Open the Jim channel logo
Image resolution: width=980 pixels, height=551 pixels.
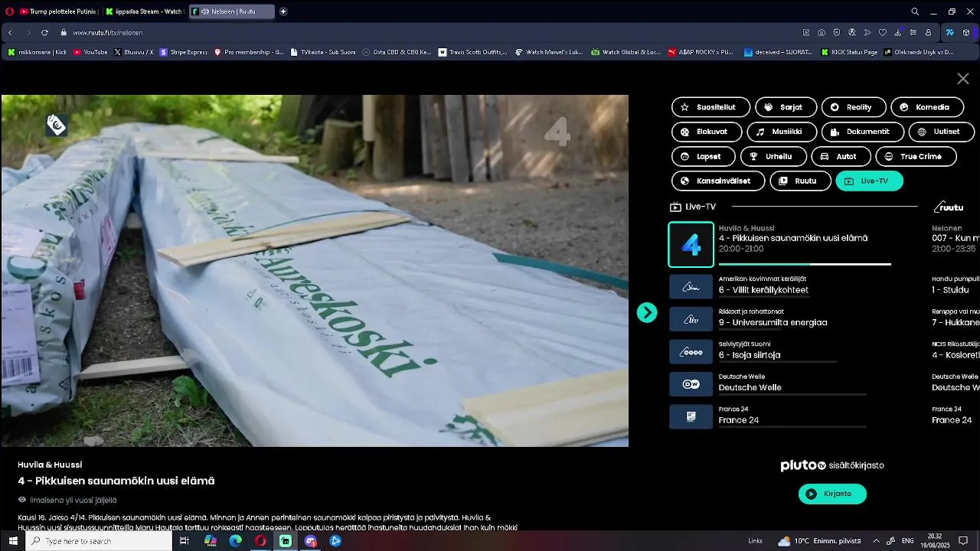[x=691, y=287]
